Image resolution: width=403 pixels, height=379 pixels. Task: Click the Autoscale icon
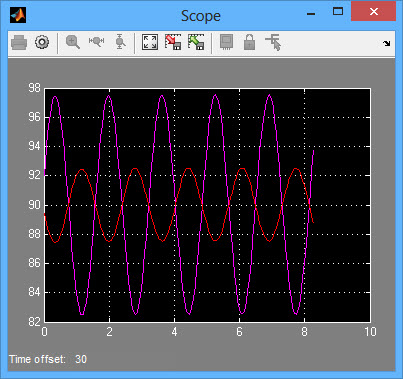coord(150,42)
